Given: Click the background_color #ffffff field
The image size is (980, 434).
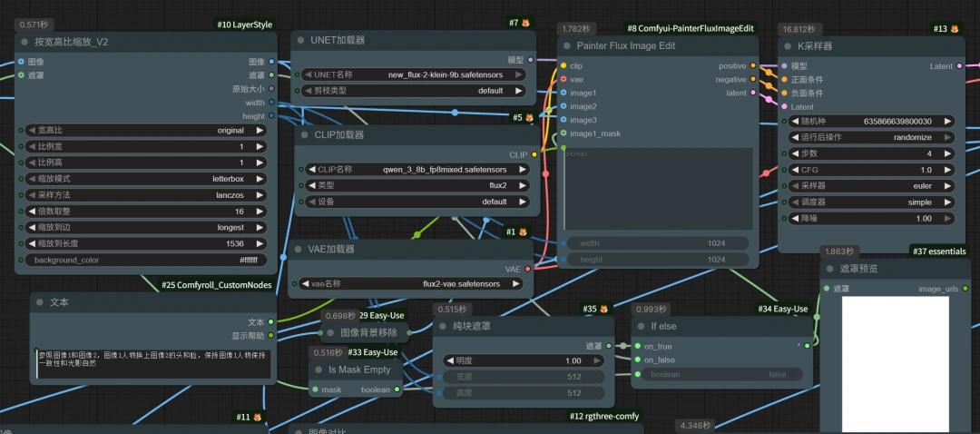Looking at the screenshot, I should coord(145,261).
